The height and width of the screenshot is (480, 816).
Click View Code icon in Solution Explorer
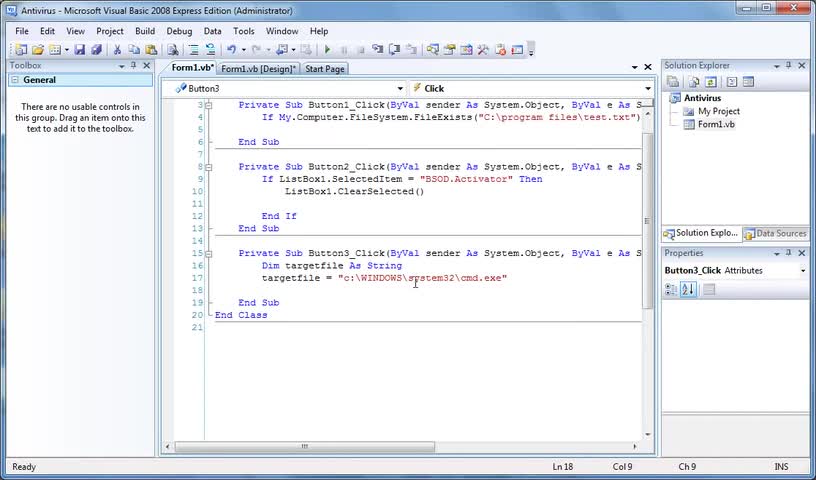coord(732,82)
